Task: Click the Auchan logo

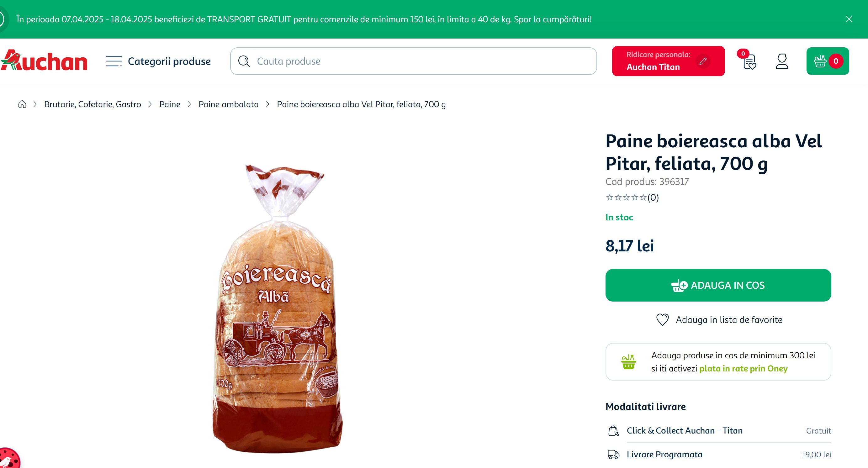Action: click(45, 61)
